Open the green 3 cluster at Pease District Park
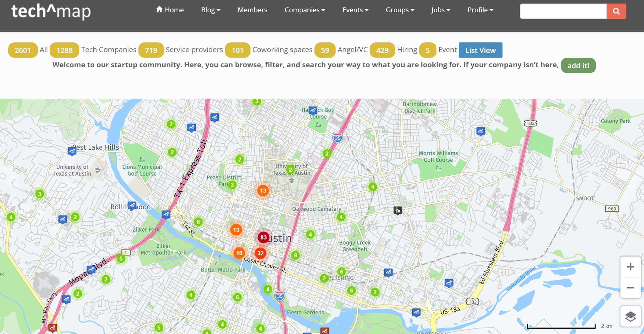644x334 pixels. tap(232, 185)
